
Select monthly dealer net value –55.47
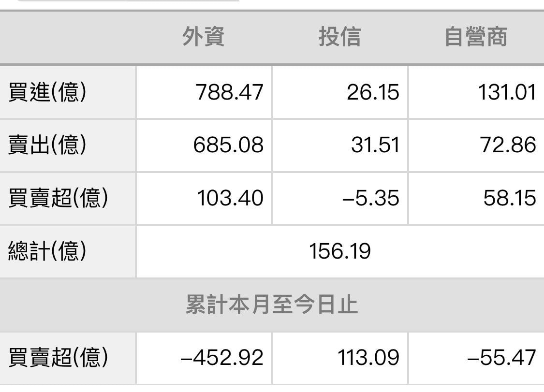coord(502,358)
